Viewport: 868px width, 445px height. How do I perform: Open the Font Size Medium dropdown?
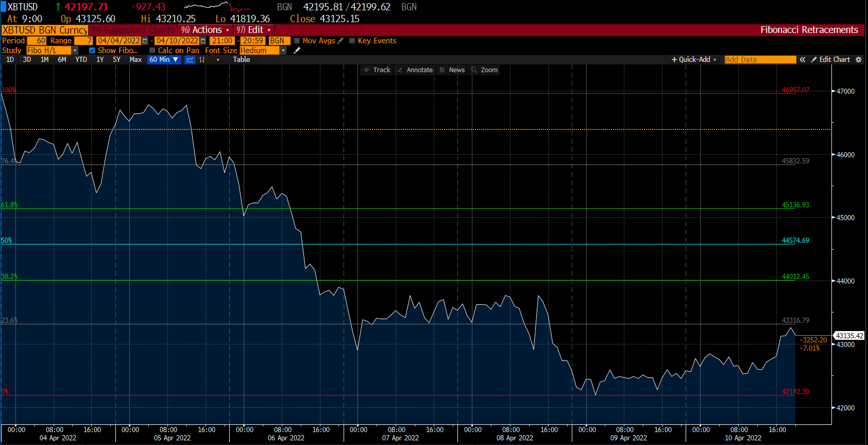point(283,51)
